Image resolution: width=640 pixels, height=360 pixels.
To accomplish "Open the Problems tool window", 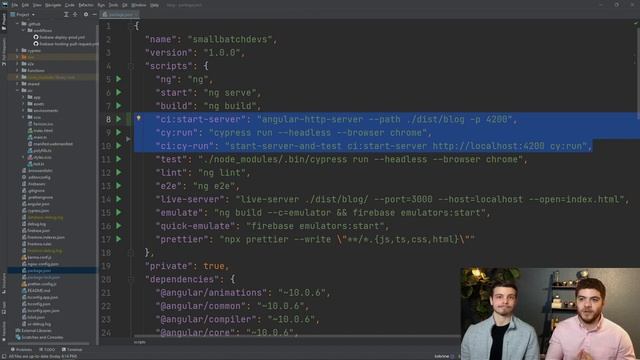I will [x=22, y=350].
